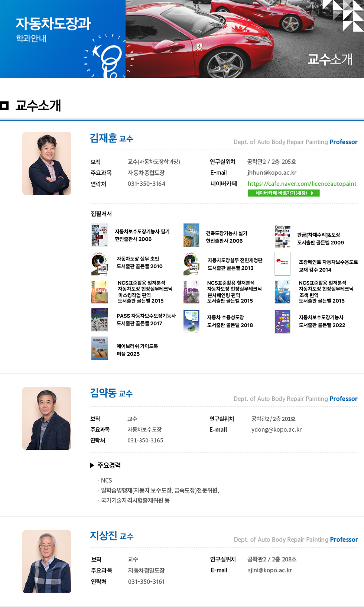Viewport: 364px width, 607px height.
Task: Click the 분사페인팅 편 book cover
Action: coord(191,292)
